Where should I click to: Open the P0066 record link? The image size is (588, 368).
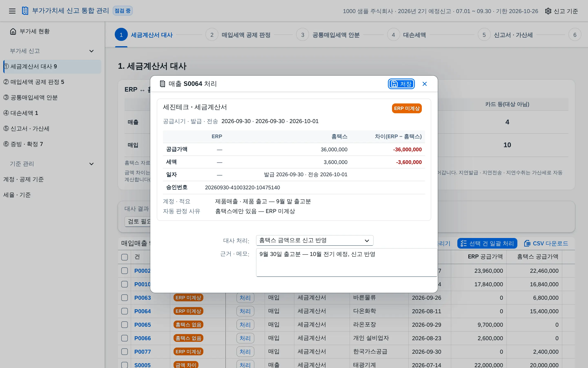tap(143, 338)
